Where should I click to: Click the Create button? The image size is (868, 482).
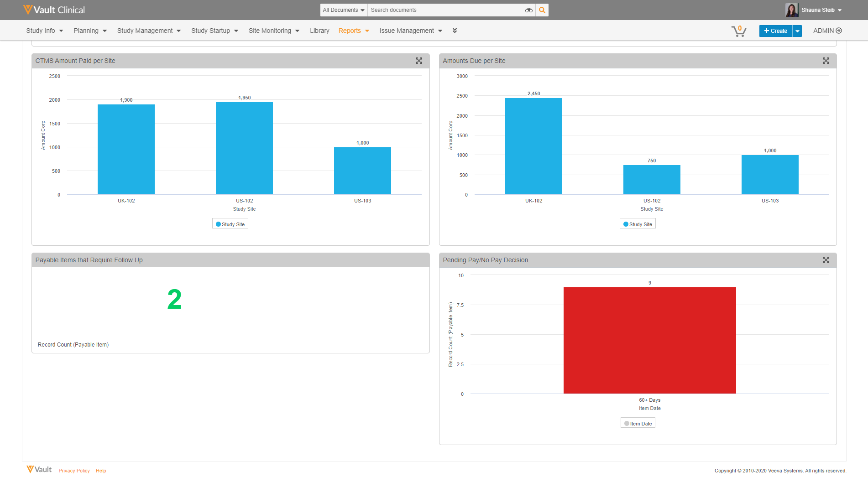775,31
